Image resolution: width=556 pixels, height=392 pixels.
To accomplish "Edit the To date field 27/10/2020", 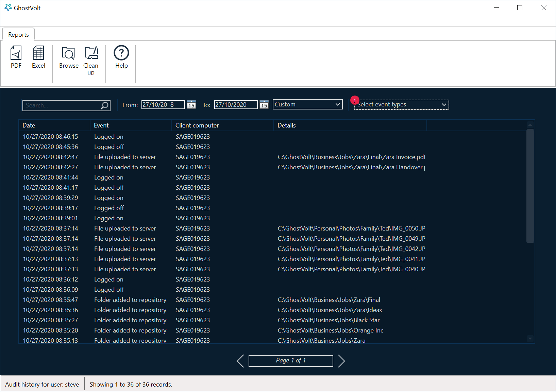I will 236,105.
